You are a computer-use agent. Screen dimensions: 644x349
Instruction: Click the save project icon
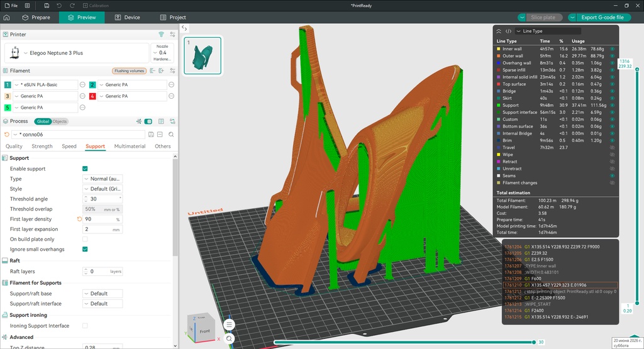(x=47, y=5)
